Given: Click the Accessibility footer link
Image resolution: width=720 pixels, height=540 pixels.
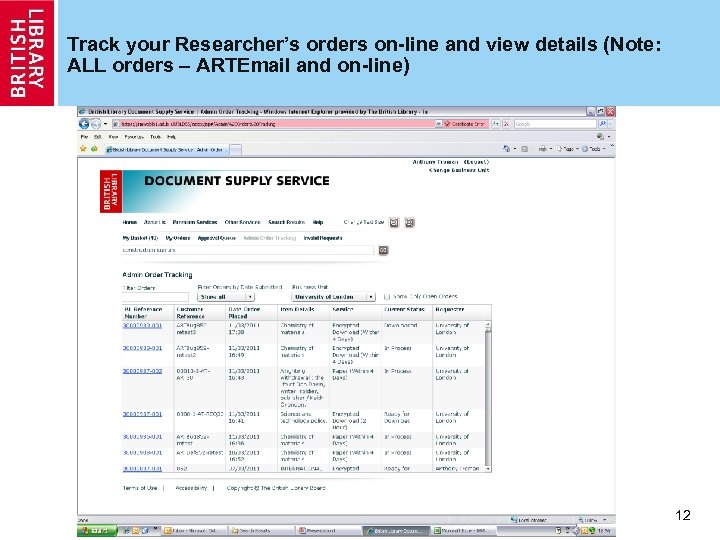Looking at the screenshot, I should click(x=191, y=488).
